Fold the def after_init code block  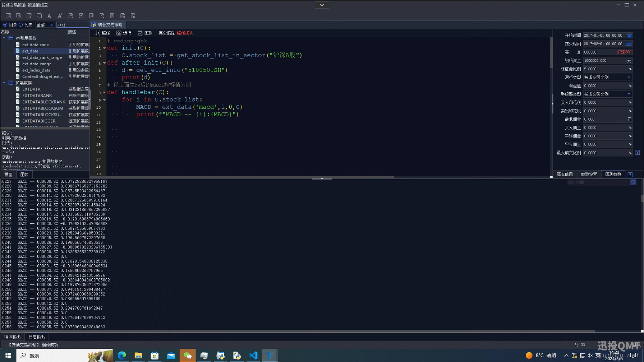tap(104, 63)
